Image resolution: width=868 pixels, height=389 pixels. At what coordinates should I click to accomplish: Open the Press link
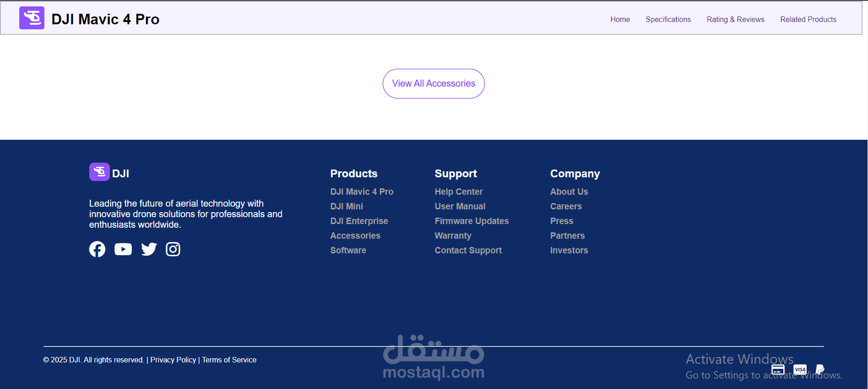[x=562, y=221]
